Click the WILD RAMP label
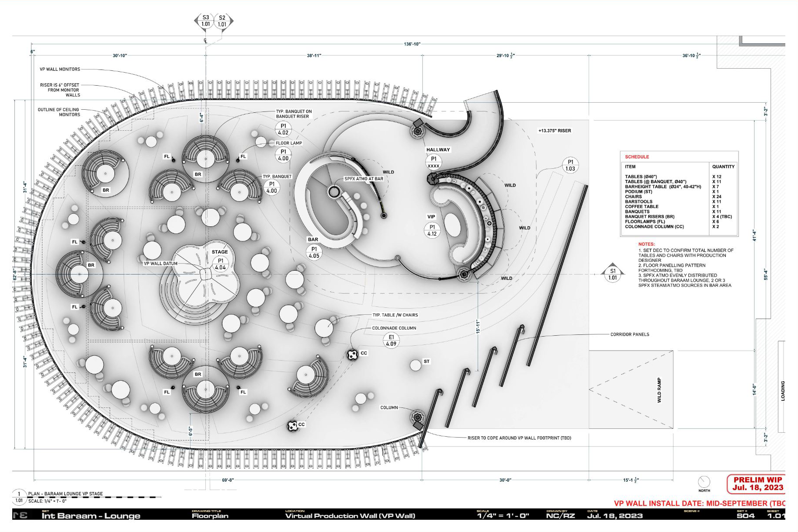Screen dimensions: 798x532 coord(659,390)
